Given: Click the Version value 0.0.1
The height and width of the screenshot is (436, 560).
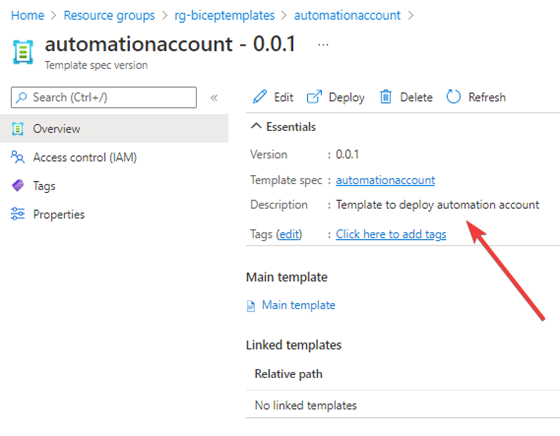Looking at the screenshot, I should (x=347, y=155).
